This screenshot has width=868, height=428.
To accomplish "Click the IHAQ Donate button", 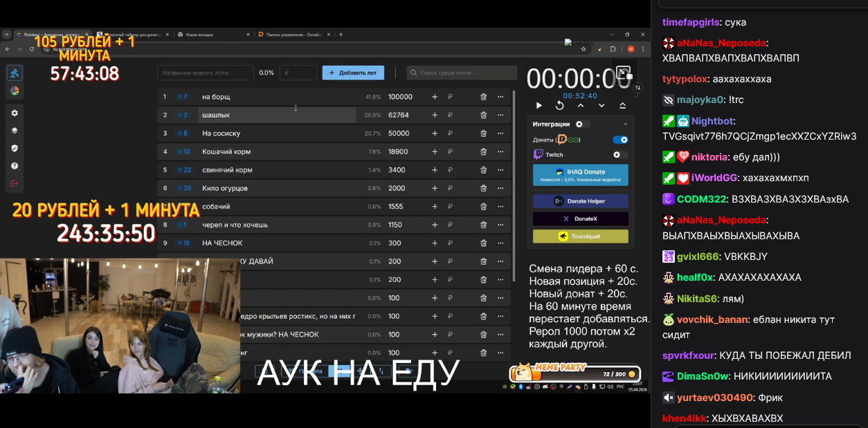I will click(x=581, y=175).
